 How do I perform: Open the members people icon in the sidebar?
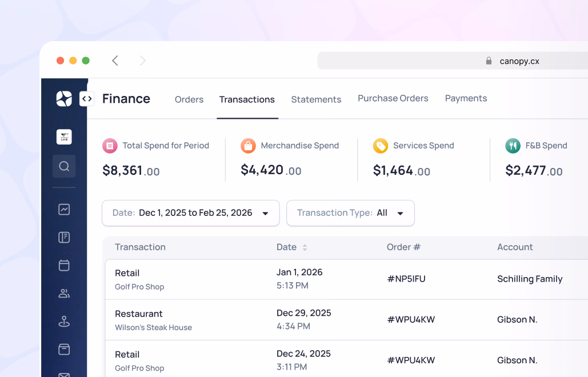(x=64, y=294)
